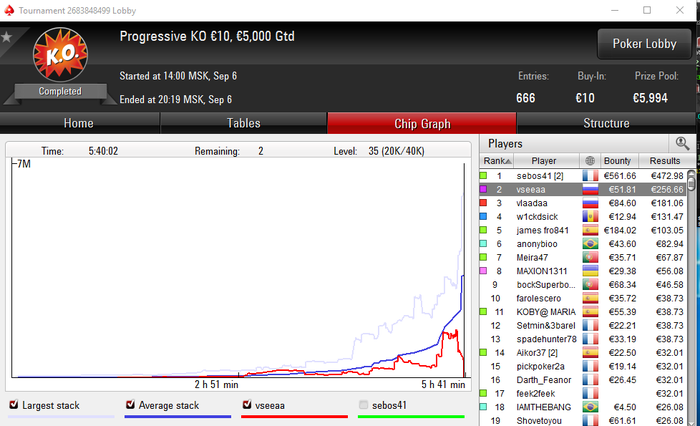700x426 pixels.
Task: Click Spain flag beside farolescero
Action: (590, 298)
